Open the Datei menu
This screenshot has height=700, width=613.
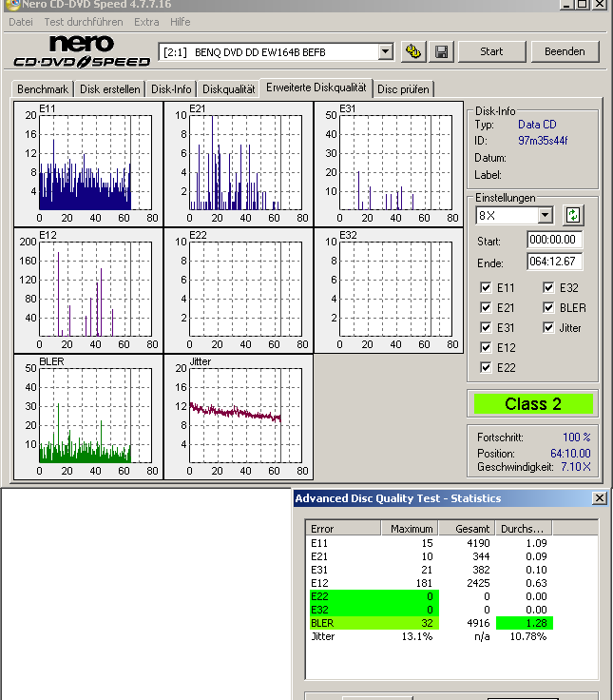[x=20, y=21]
